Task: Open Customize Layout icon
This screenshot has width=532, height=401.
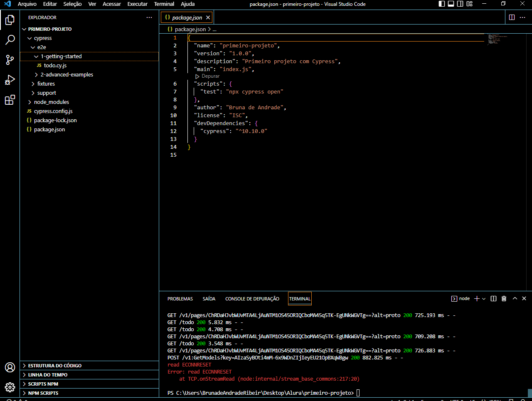Action: coord(470,4)
